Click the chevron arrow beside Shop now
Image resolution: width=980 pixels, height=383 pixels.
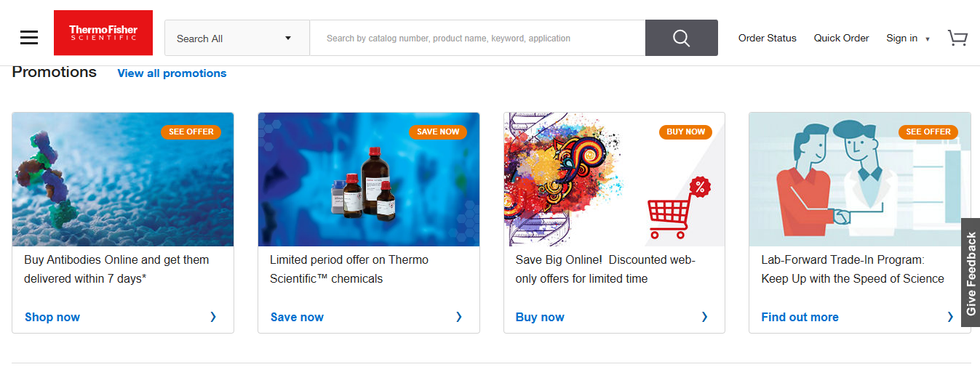click(x=213, y=317)
